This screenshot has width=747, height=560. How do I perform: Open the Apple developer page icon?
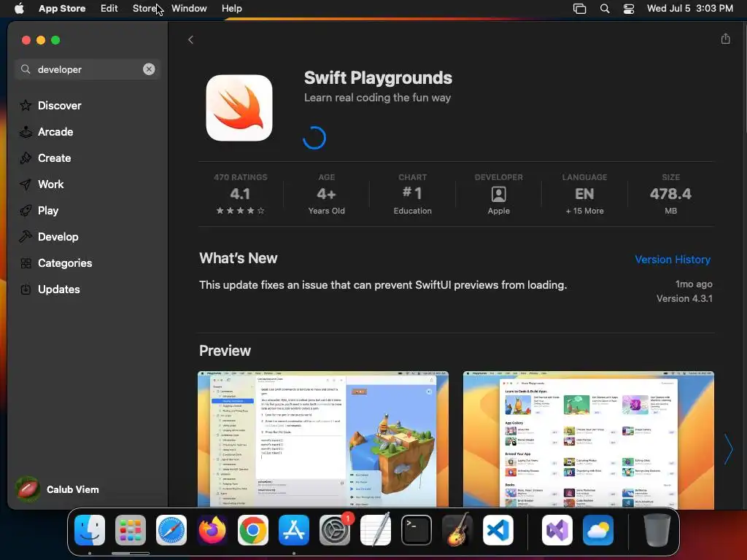click(498, 194)
